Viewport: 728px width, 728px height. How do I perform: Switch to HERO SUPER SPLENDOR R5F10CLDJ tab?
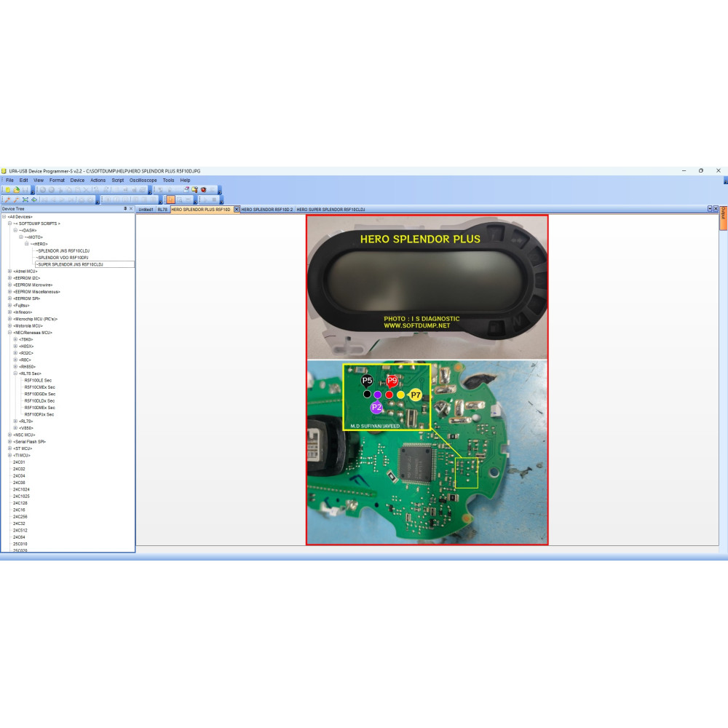(331, 210)
